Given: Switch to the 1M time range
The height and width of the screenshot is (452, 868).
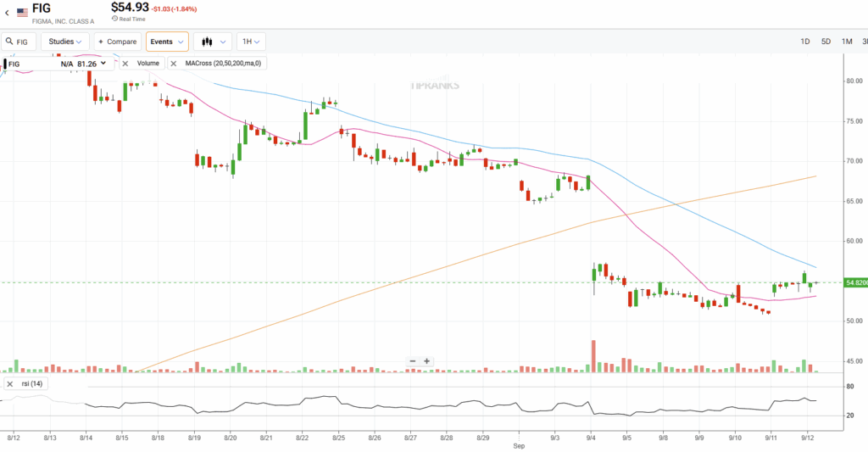Looking at the screenshot, I should click(x=846, y=42).
